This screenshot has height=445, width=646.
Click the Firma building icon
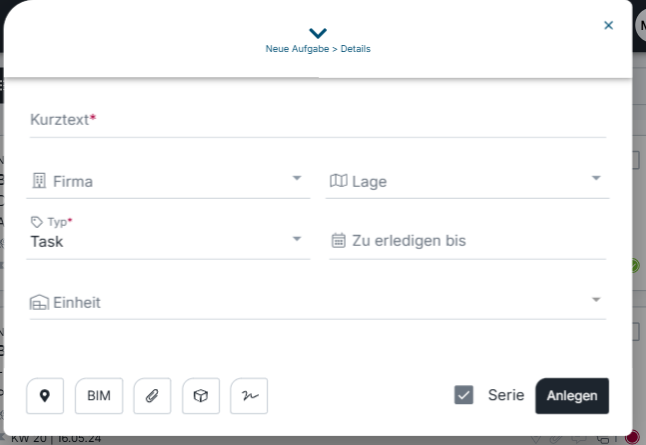click(39, 180)
